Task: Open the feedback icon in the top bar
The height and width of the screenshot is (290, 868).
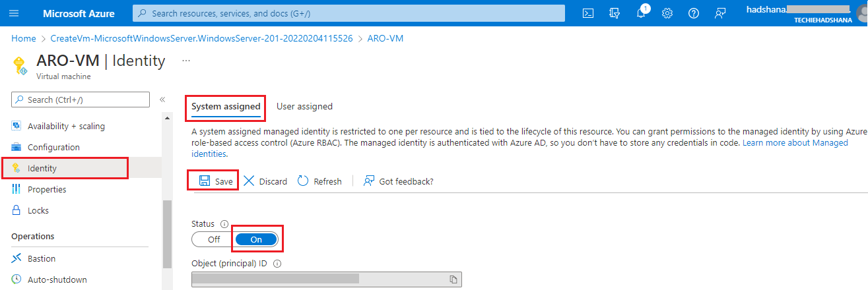Action: pos(720,13)
